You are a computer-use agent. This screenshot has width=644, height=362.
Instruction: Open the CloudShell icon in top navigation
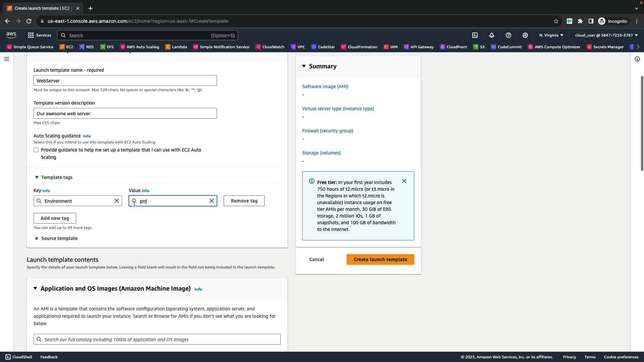475,35
